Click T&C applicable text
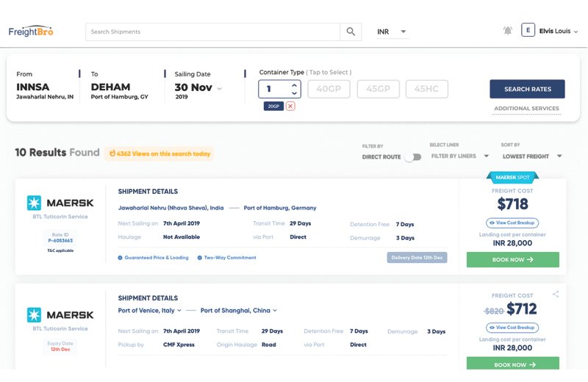Image resolution: width=588 pixels, height=382 pixels. coord(60,251)
